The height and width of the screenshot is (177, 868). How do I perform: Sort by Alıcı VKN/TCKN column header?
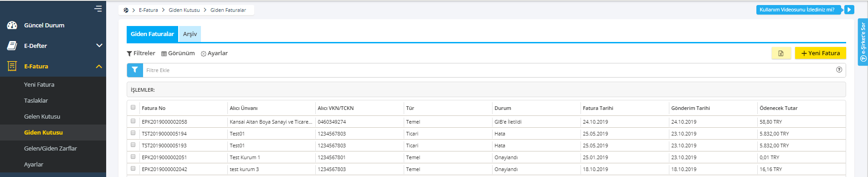pyautogui.click(x=336, y=108)
